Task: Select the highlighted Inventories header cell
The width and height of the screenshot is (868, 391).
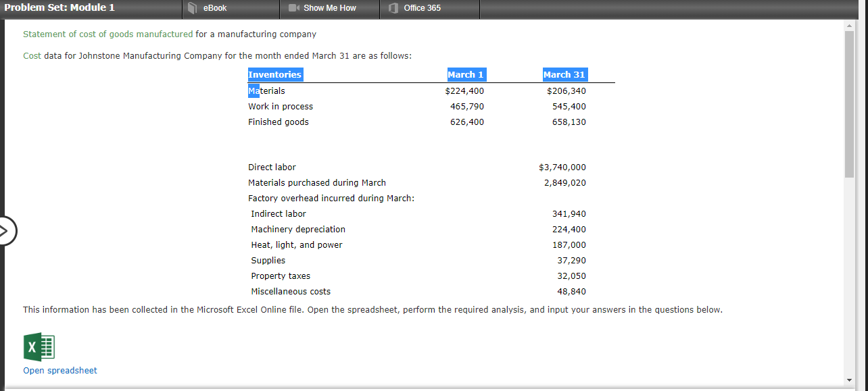Action: coord(275,74)
